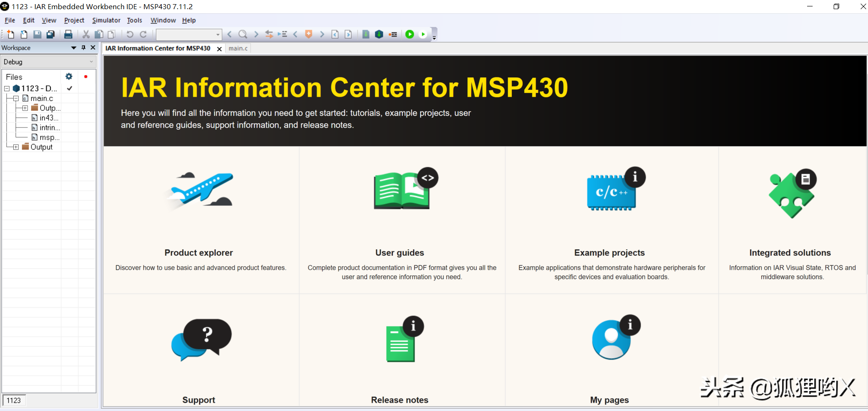Click the Save All toolbar icon

pos(51,34)
